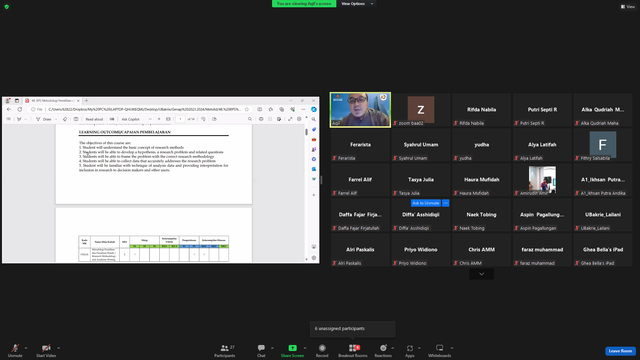Expand chat options arrow next to Chat
640x360 pixels.
pos(272,348)
